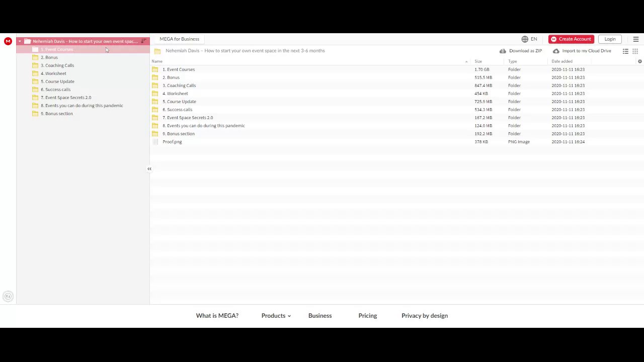Viewport: 644px width, 362px height.
Task: Click '7. Event Space Secrets 2.0' name in file list
Action: [x=188, y=118]
